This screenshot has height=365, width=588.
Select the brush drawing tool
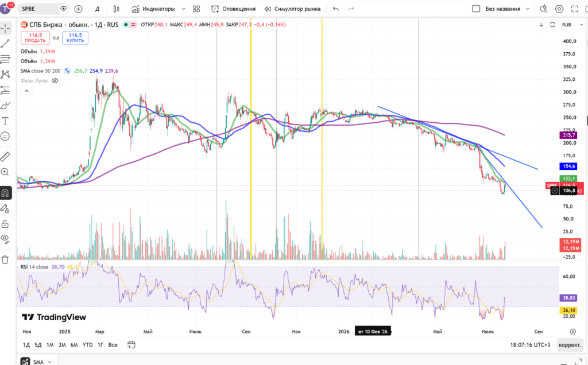(x=5, y=106)
